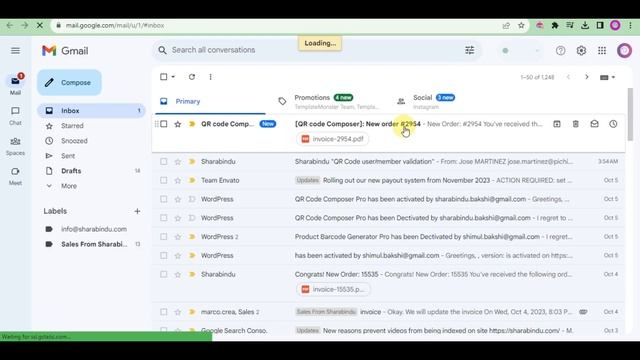640x360 pixels.
Task: Open the main menu hamburger icon
Action: 16,51
